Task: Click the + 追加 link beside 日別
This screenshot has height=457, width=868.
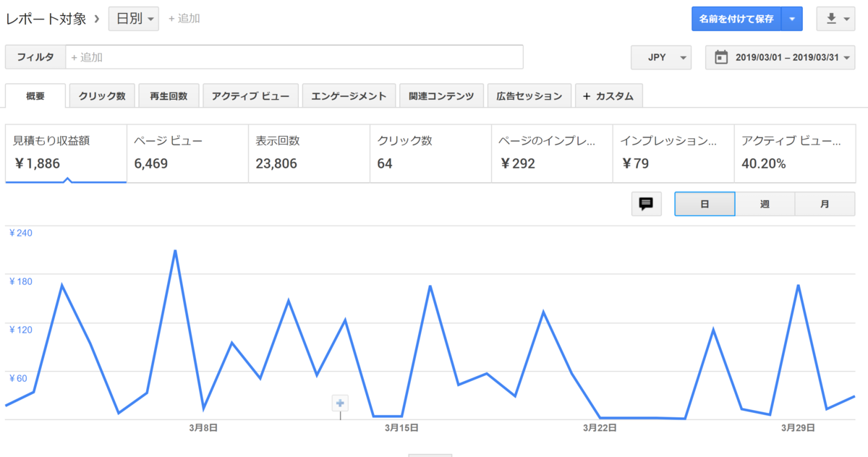Action: 184,19
